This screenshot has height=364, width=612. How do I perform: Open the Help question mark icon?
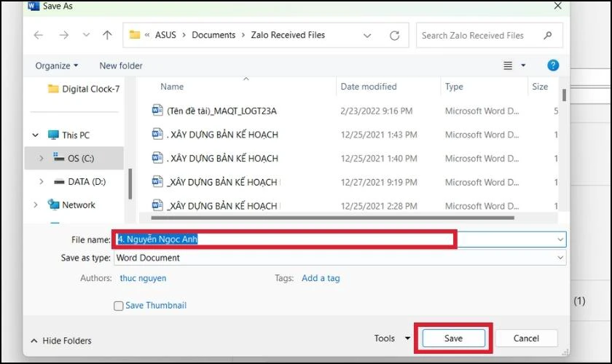point(553,65)
